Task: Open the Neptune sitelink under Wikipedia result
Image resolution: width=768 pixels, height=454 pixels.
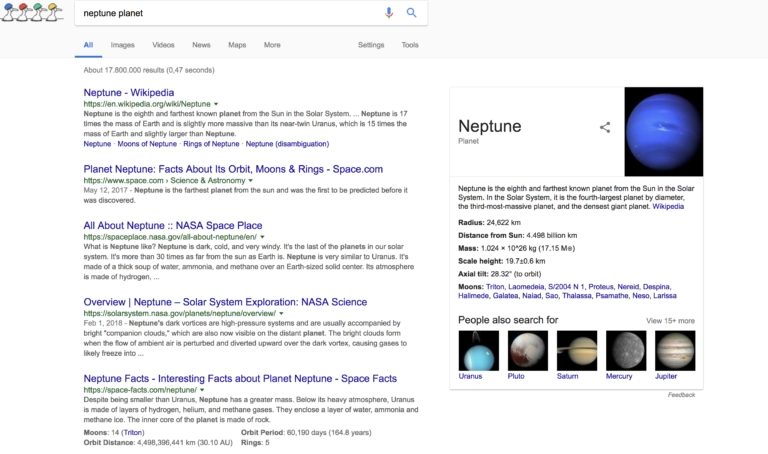Action: click(97, 144)
